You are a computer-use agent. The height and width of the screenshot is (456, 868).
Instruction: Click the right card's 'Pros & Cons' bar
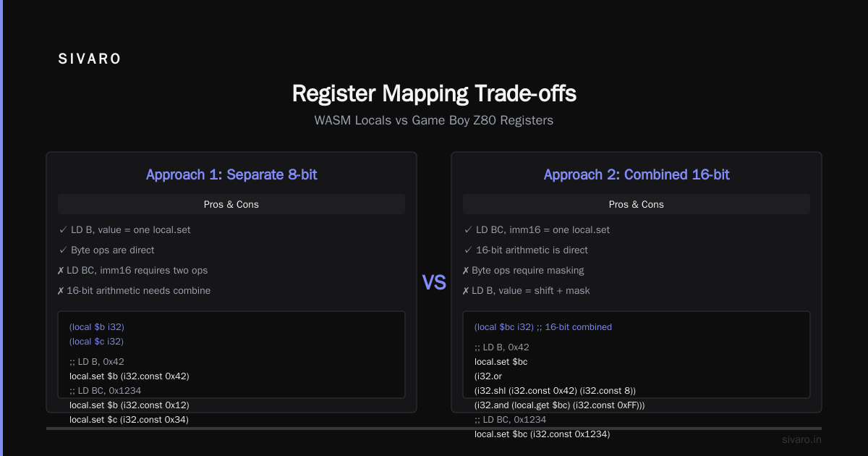[x=637, y=204]
